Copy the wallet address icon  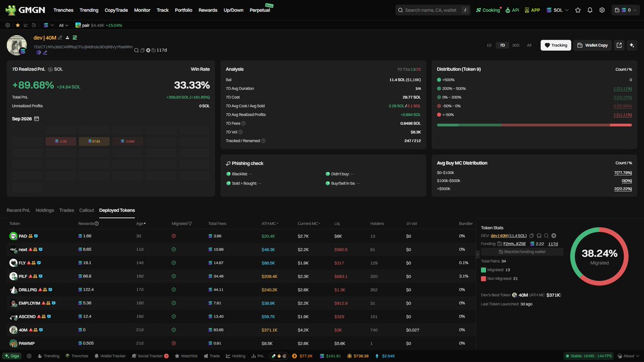click(x=142, y=50)
